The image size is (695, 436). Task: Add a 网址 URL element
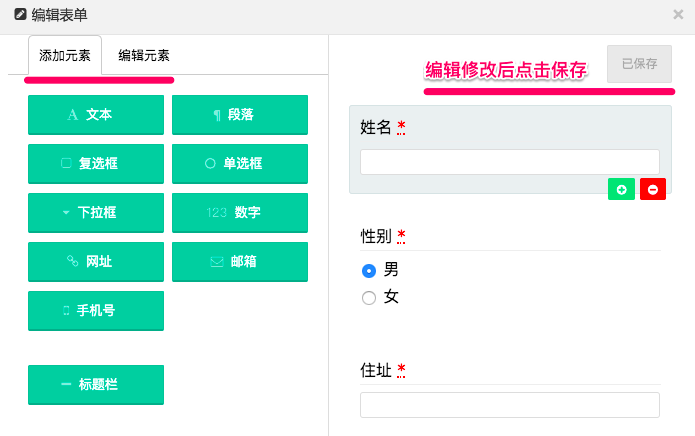pos(96,261)
